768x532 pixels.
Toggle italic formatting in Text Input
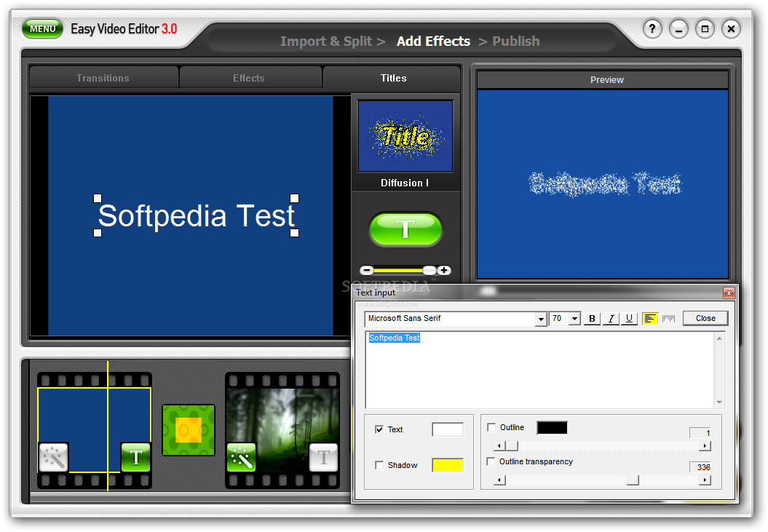611,319
